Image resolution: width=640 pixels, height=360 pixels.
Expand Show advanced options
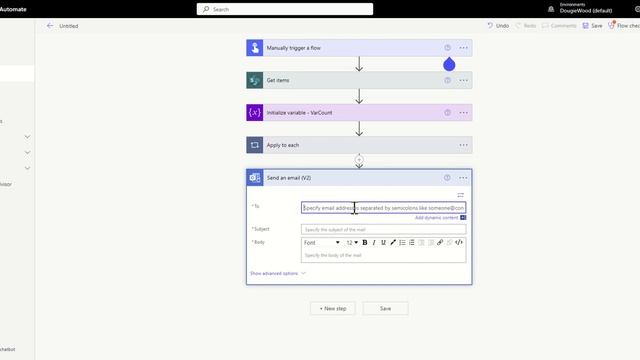(278, 273)
